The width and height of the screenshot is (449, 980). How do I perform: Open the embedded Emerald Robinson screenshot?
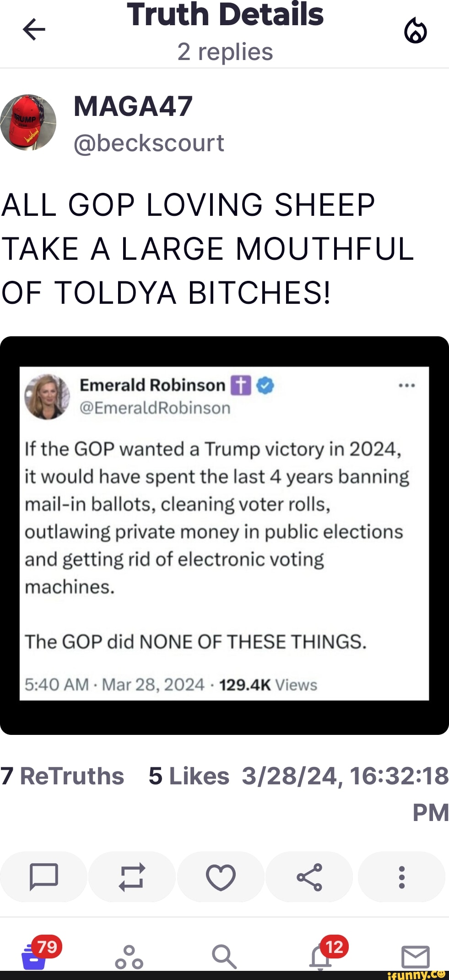[x=224, y=535]
